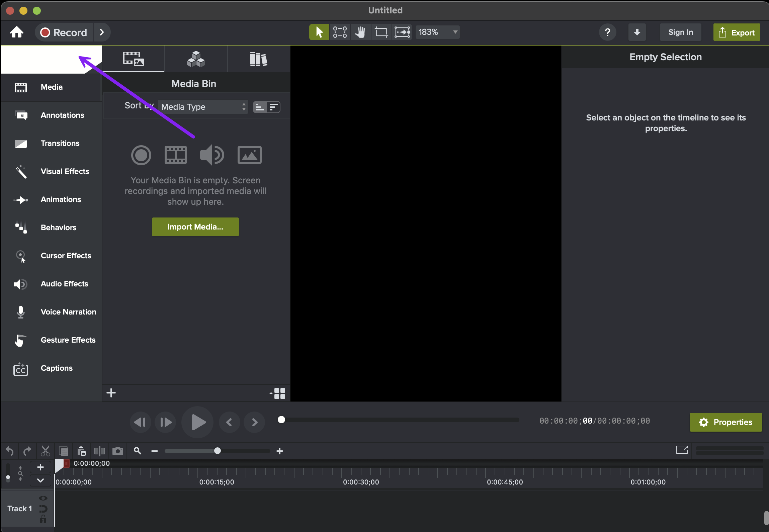Toggle Track 1 visibility eye
This screenshot has height=532, width=769.
[43, 498]
